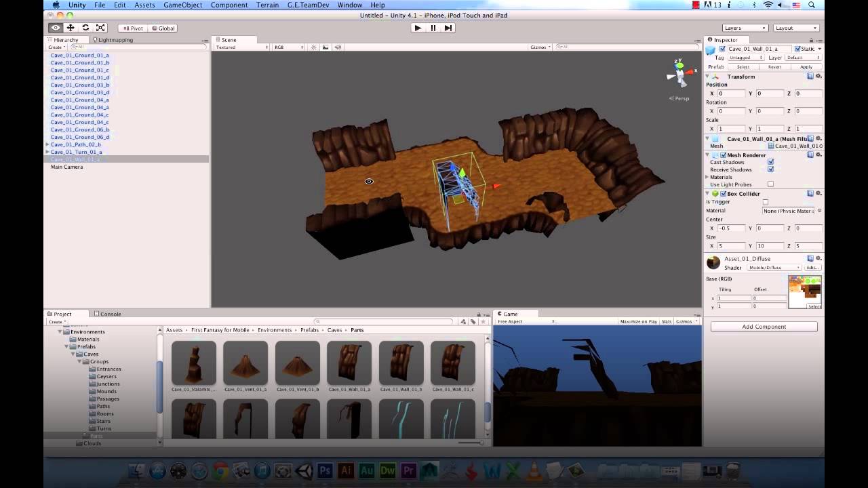
Task: Click the Mesh object picker circle
Action: (x=821, y=146)
